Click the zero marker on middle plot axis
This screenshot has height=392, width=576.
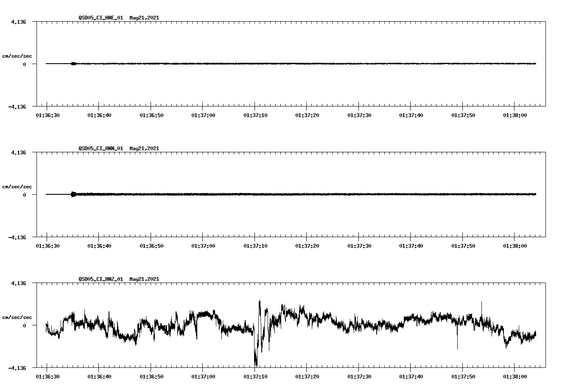tap(24, 195)
